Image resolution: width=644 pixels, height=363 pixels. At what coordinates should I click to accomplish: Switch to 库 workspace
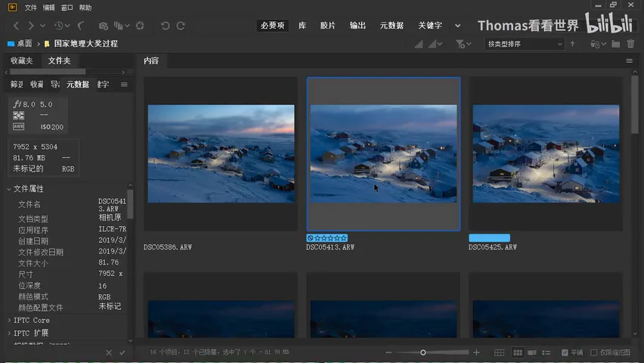coord(302,26)
